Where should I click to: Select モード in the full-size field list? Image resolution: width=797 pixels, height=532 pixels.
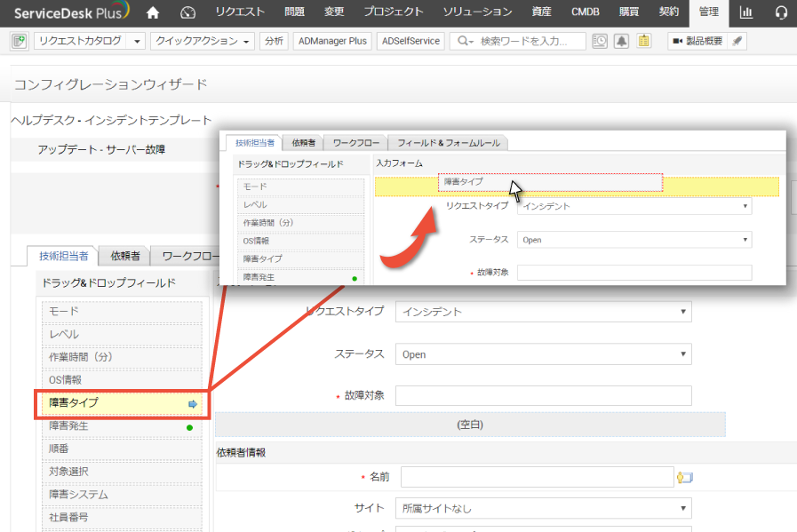122,311
